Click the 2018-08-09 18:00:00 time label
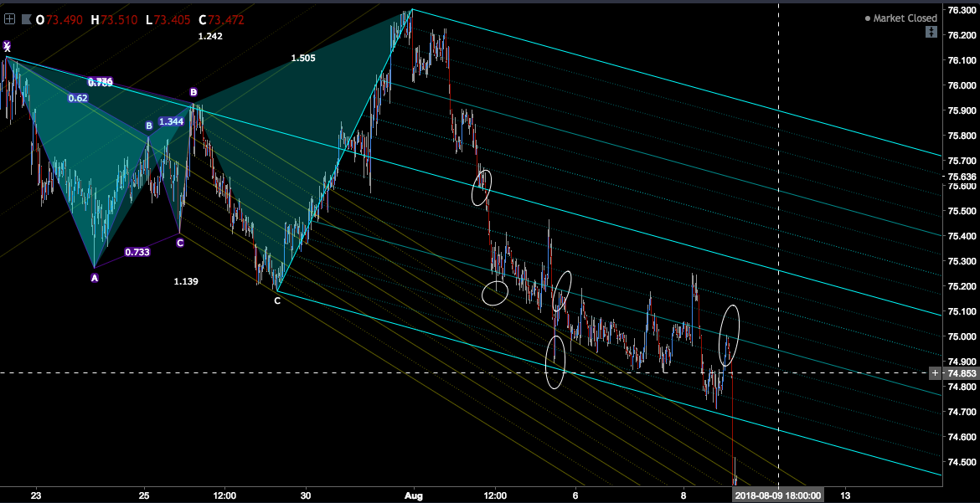This screenshot has width=980, height=503. (777, 495)
